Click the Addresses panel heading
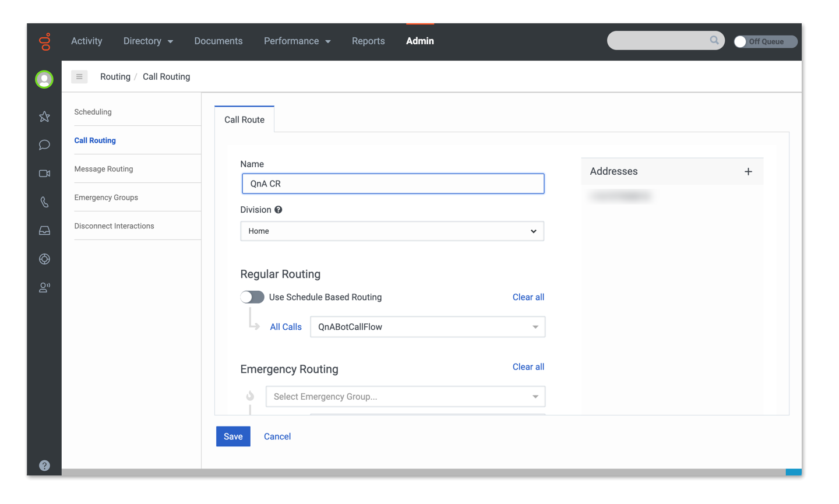The width and height of the screenshot is (839, 504). tap(614, 171)
